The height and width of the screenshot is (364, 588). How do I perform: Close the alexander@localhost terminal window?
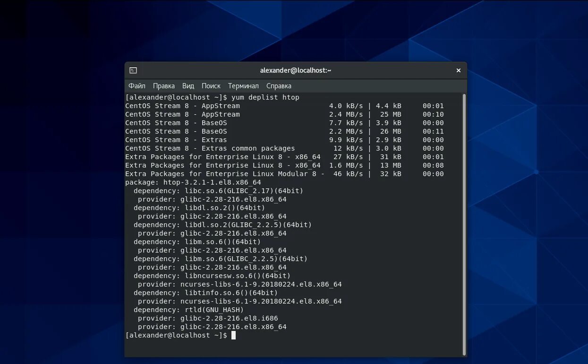pyautogui.click(x=458, y=70)
